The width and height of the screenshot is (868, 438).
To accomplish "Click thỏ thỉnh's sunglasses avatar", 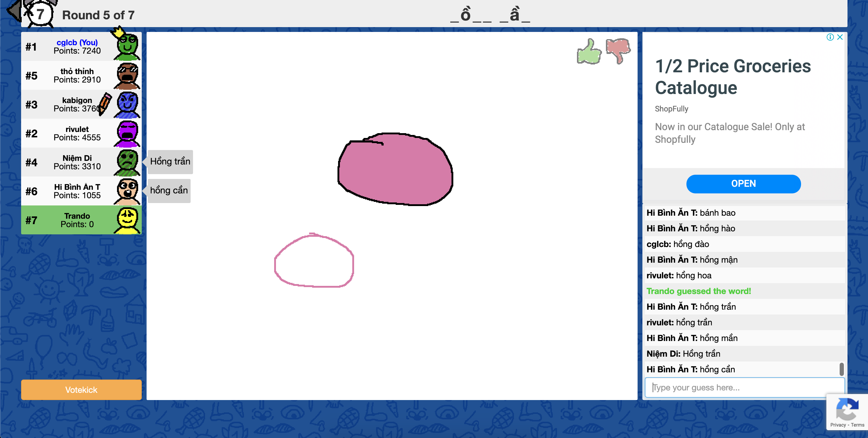I will pyautogui.click(x=127, y=75).
